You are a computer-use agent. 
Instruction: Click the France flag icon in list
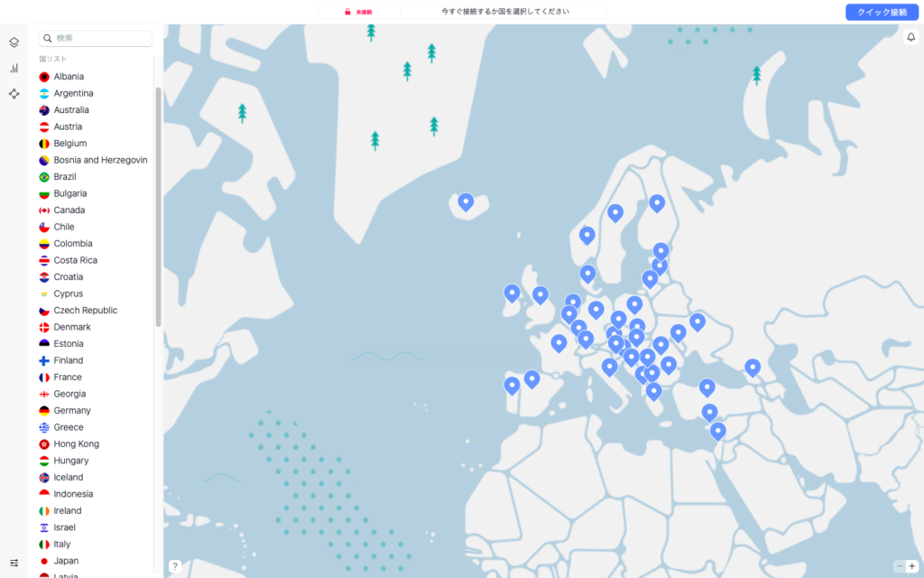44,378
